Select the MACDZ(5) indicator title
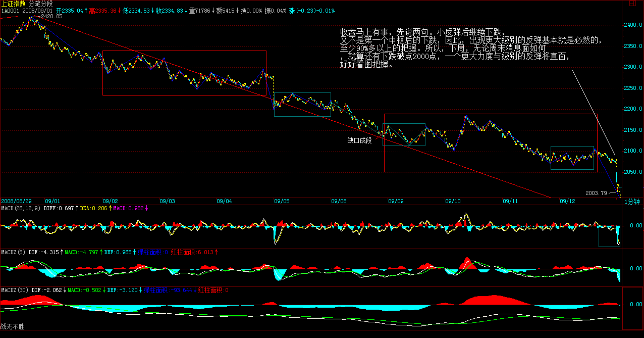The image size is (644, 338). click(x=14, y=252)
